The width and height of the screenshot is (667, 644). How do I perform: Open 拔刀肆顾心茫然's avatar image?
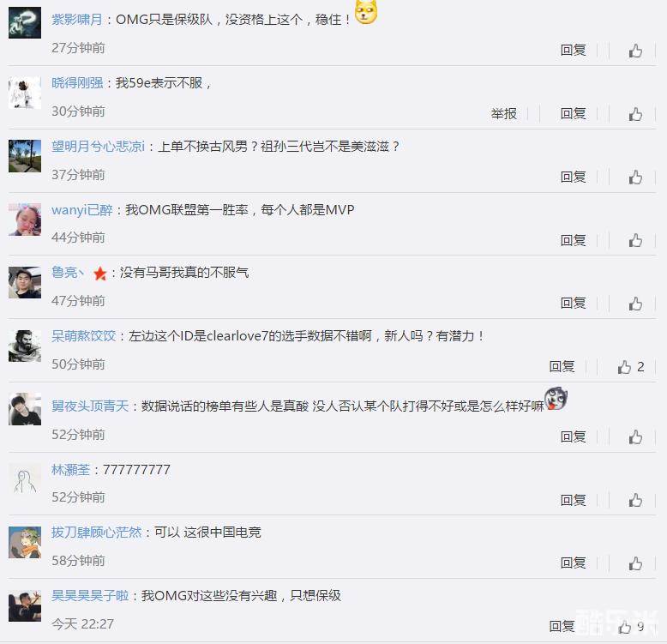[25, 542]
